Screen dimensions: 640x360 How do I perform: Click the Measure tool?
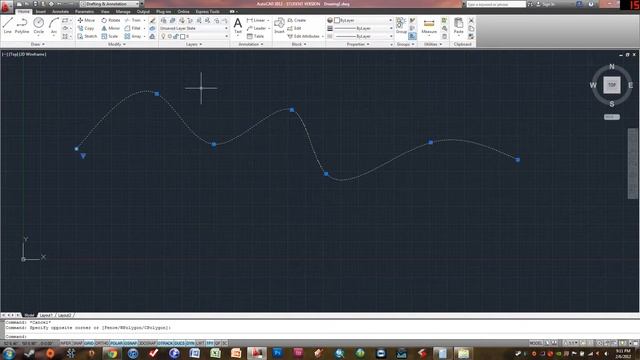[x=429, y=26]
